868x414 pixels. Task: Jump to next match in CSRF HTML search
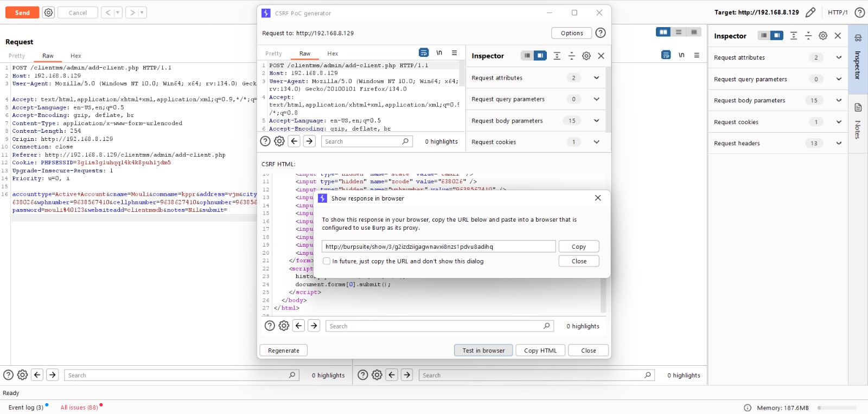(314, 326)
